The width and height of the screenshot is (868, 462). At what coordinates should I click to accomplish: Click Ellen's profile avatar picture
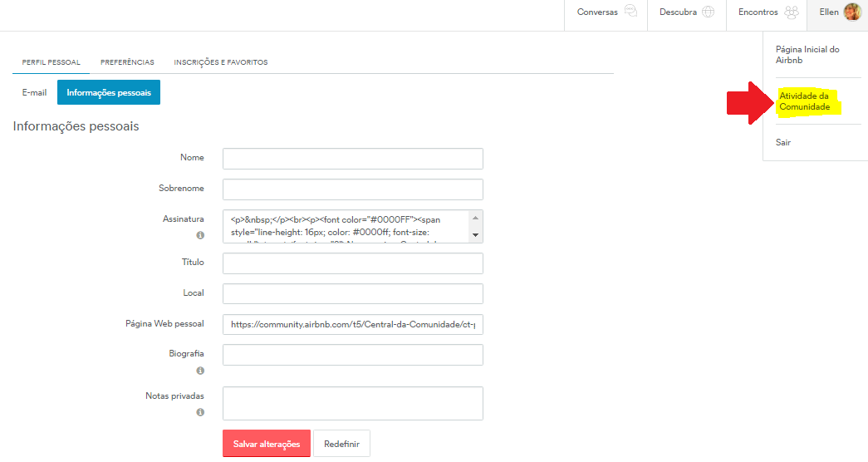tap(852, 12)
